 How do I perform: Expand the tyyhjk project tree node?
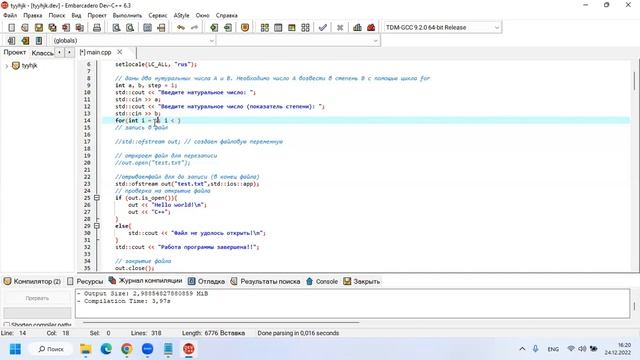7,66
